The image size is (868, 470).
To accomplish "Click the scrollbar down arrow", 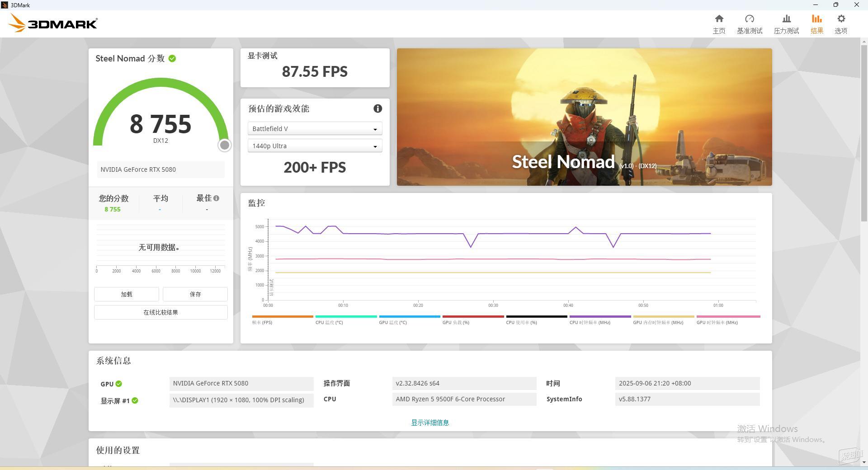I will [x=864, y=462].
